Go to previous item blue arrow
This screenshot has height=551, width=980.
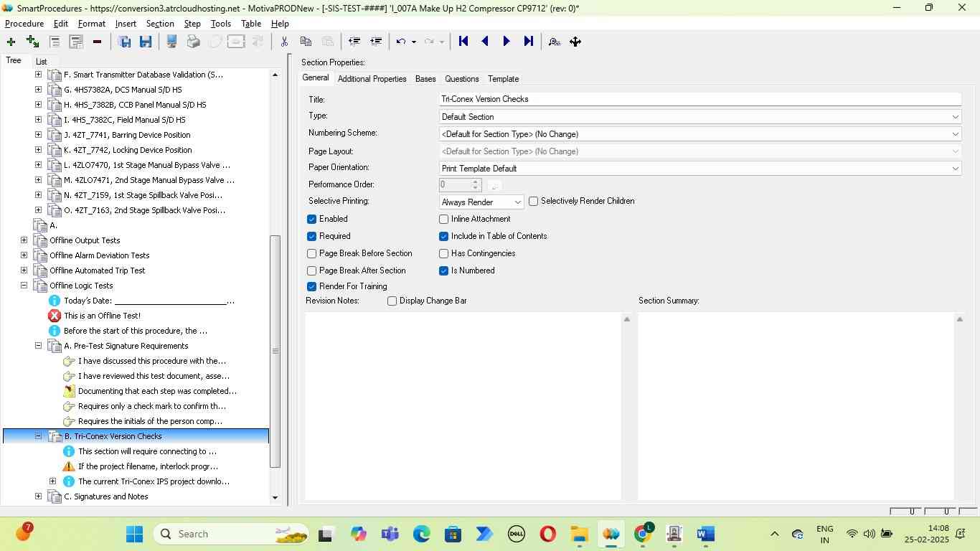point(485,42)
